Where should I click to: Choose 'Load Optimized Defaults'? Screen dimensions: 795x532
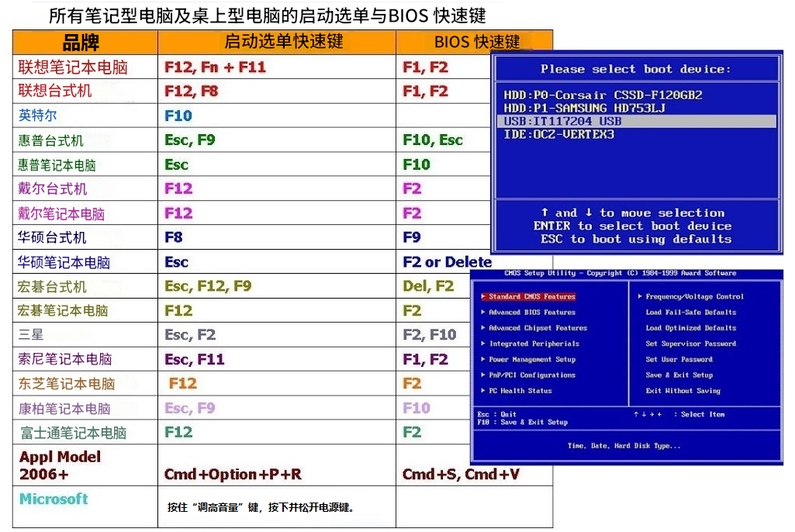(691, 328)
